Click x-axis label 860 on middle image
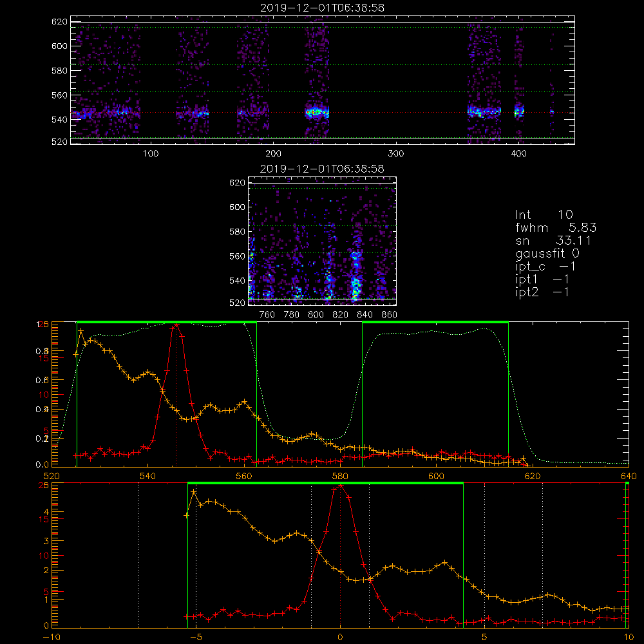644x644 pixels. point(390,315)
